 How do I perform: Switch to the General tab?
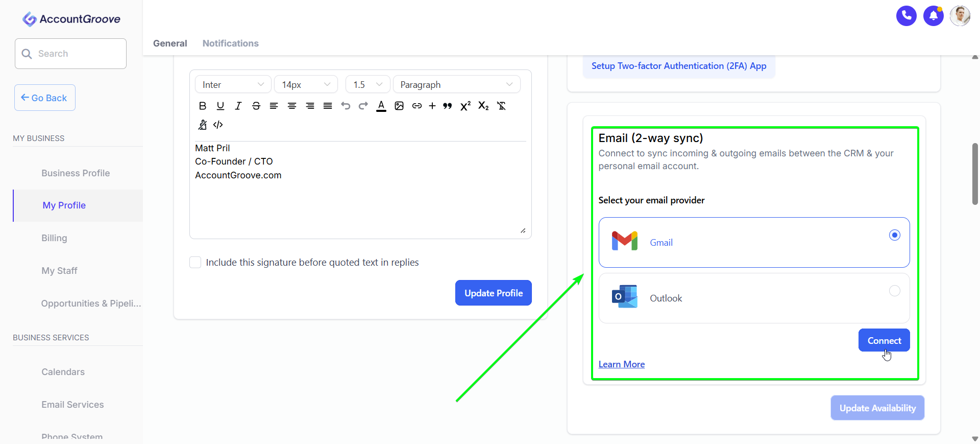[170, 43]
